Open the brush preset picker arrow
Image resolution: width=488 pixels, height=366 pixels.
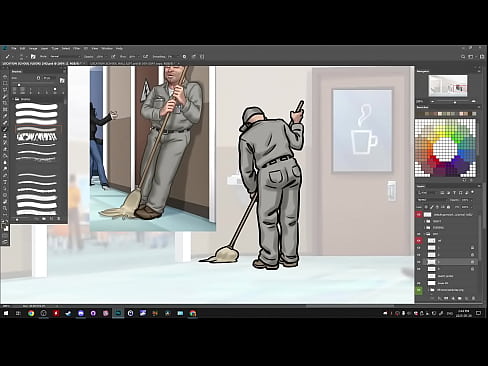coord(26,57)
